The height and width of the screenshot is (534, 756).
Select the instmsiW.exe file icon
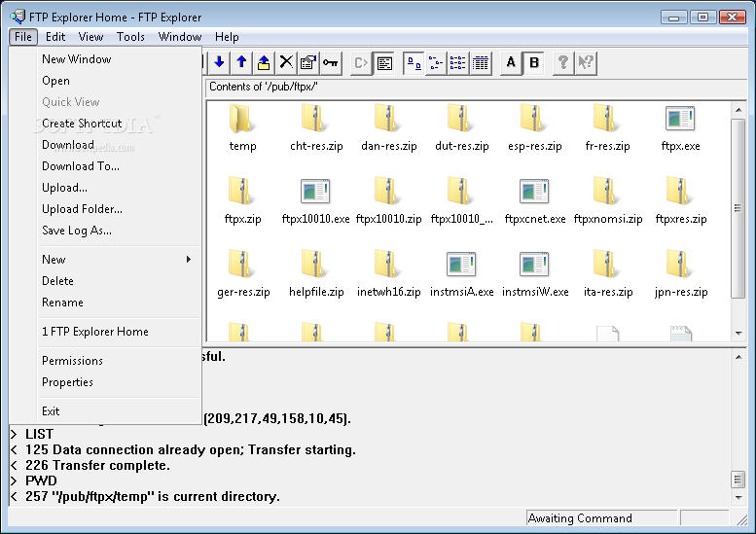tap(534, 264)
